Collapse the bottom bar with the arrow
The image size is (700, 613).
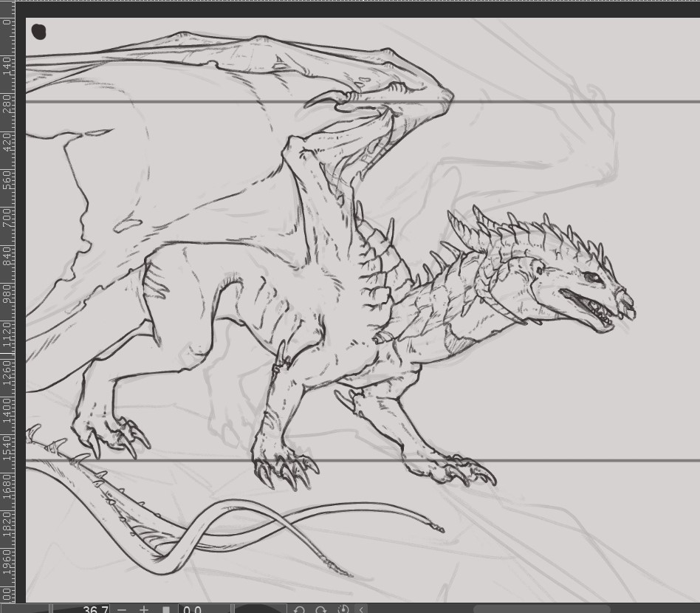pyautogui.click(x=361, y=609)
